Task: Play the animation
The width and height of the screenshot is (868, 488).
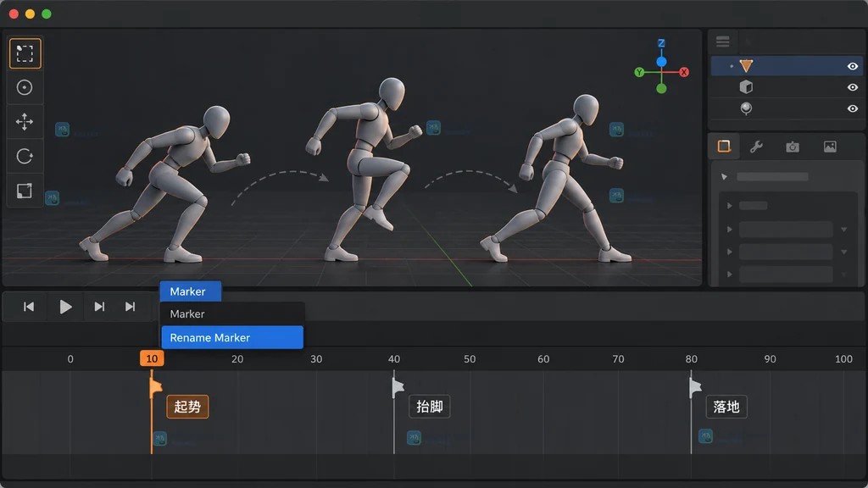Action: (65, 307)
